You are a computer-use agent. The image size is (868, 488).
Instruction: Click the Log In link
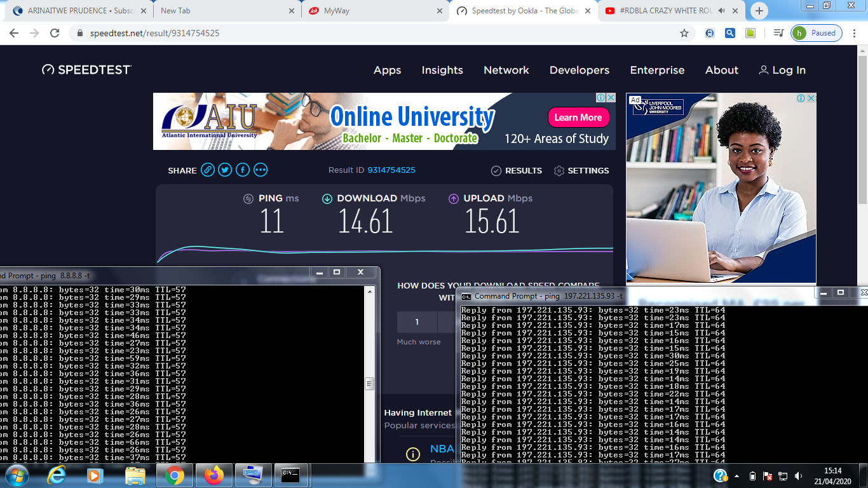coord(782,71)
